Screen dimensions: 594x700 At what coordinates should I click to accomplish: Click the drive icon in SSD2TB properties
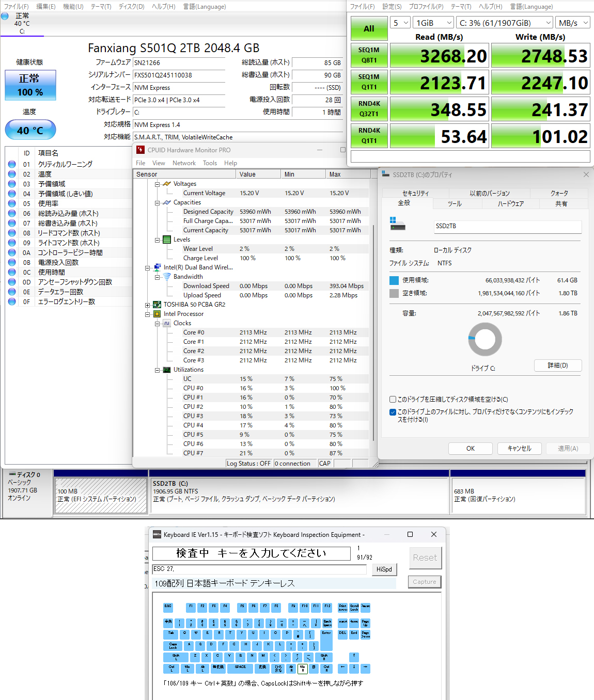(397, 224)
